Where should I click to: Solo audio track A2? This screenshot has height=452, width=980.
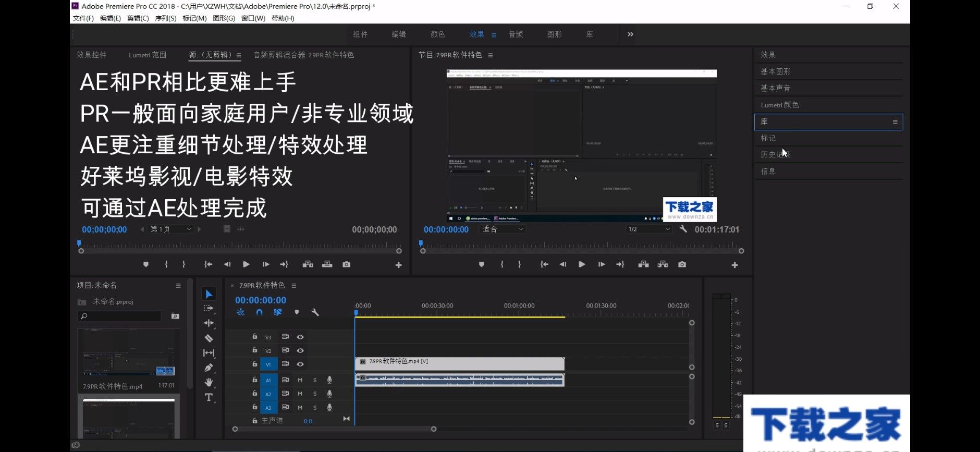[x=315, y=394]
